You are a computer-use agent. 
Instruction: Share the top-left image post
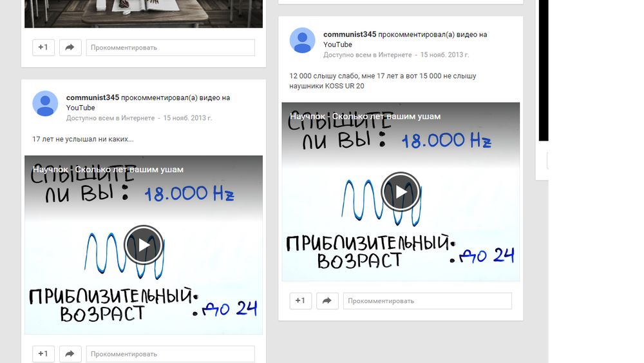click(70, 48)
